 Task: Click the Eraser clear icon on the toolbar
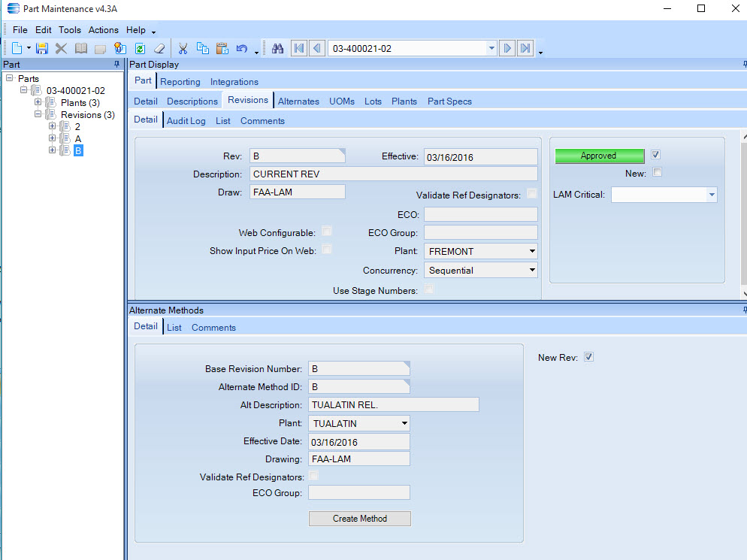pos(159,47)
